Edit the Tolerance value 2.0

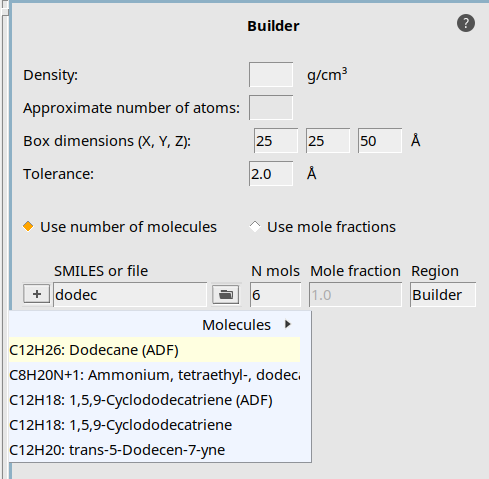[271, 174]
